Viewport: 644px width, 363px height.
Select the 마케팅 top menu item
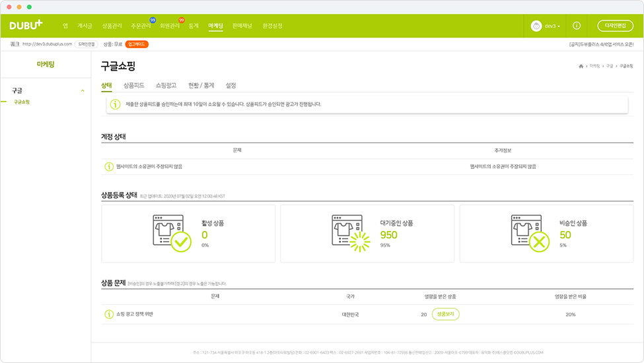[215, 26]
